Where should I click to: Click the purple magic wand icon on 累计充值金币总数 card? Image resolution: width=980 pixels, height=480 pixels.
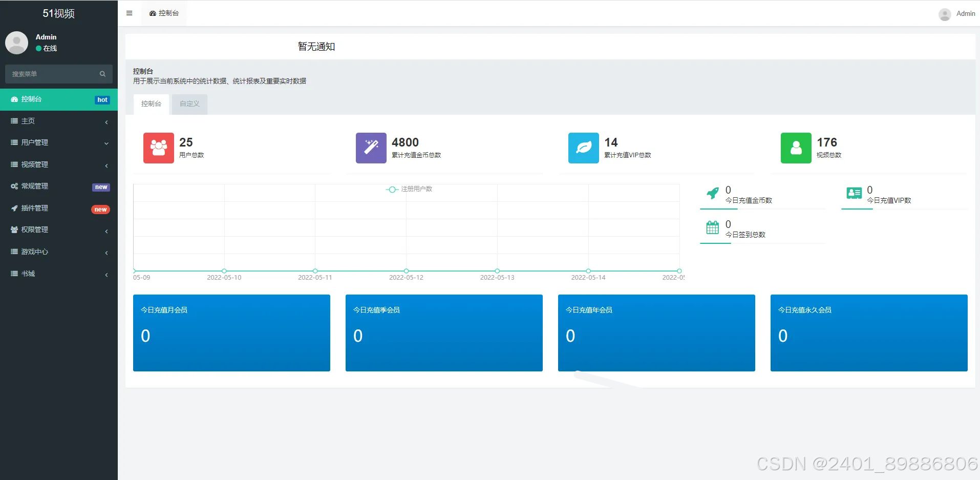point(370,148)
